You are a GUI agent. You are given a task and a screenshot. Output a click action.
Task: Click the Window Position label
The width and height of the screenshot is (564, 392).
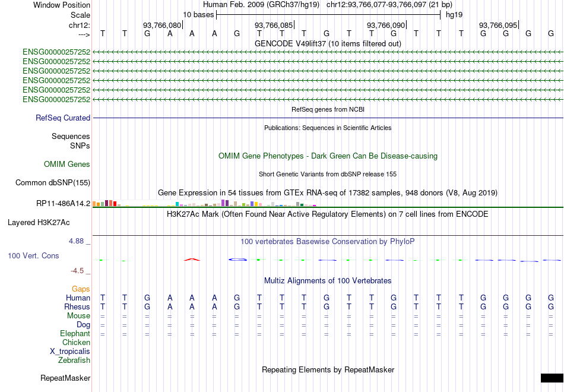(62, 5)
